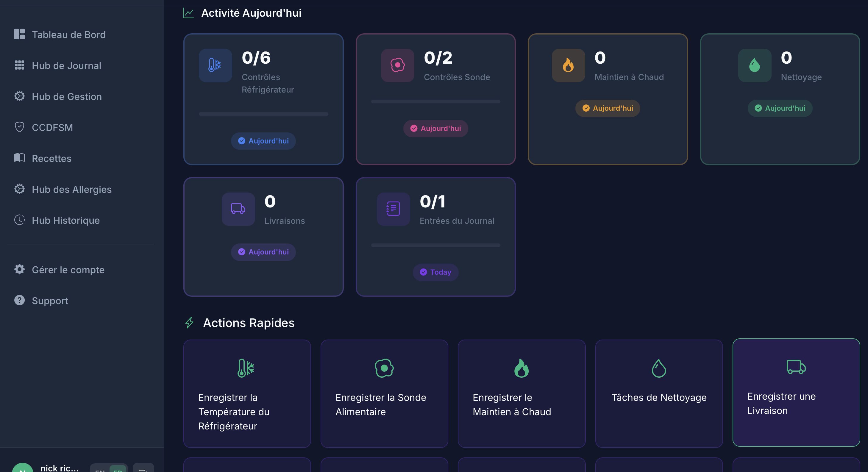Click the book icon for Recettes
868x472 pixels.
(x=20, y=158)
